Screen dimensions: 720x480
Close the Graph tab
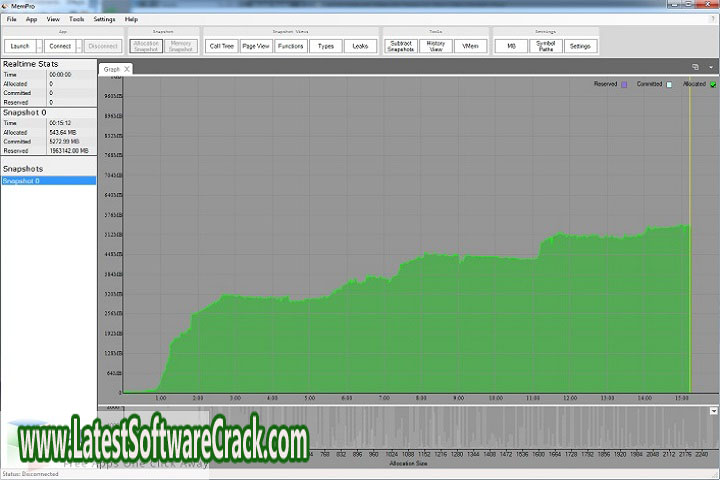[127, 69]
